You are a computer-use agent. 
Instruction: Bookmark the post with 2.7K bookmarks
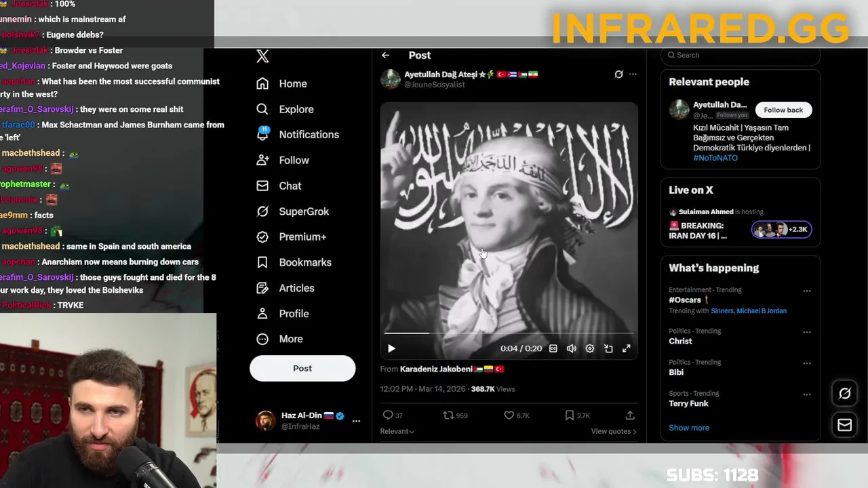(578, 415)
